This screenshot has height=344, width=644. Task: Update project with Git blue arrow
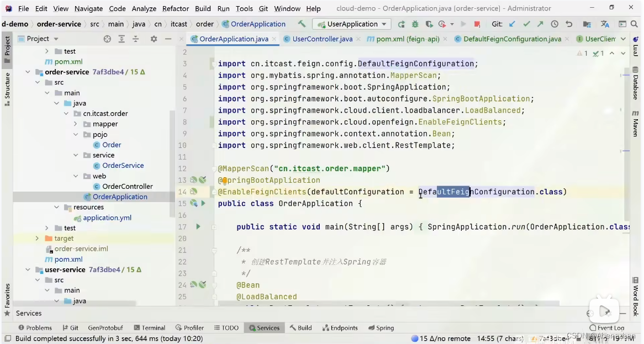[512, 24]
